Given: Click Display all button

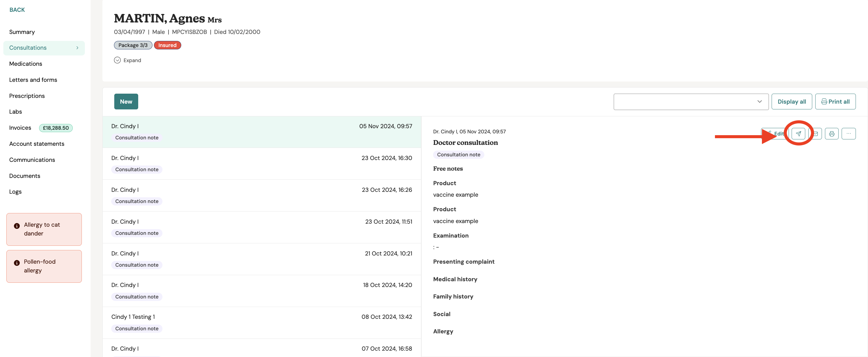Looking at the screenshot, I should coord(792,102).
